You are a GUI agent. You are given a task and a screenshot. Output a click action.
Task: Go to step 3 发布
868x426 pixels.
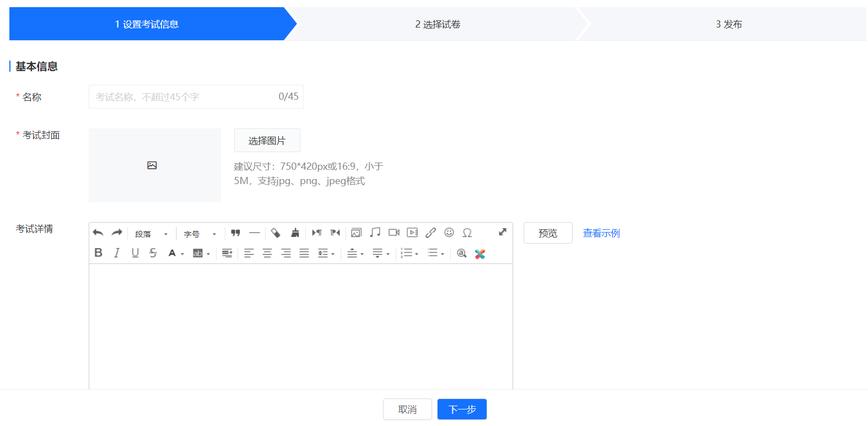click(x=729, y=24)
